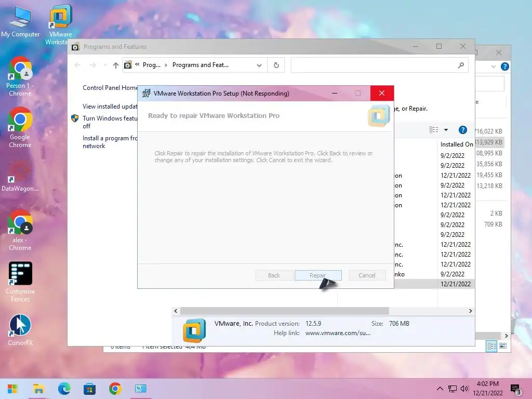Click the forward arrow in Programs and Features
Viewport: 532px width, 399px height.
93,65
